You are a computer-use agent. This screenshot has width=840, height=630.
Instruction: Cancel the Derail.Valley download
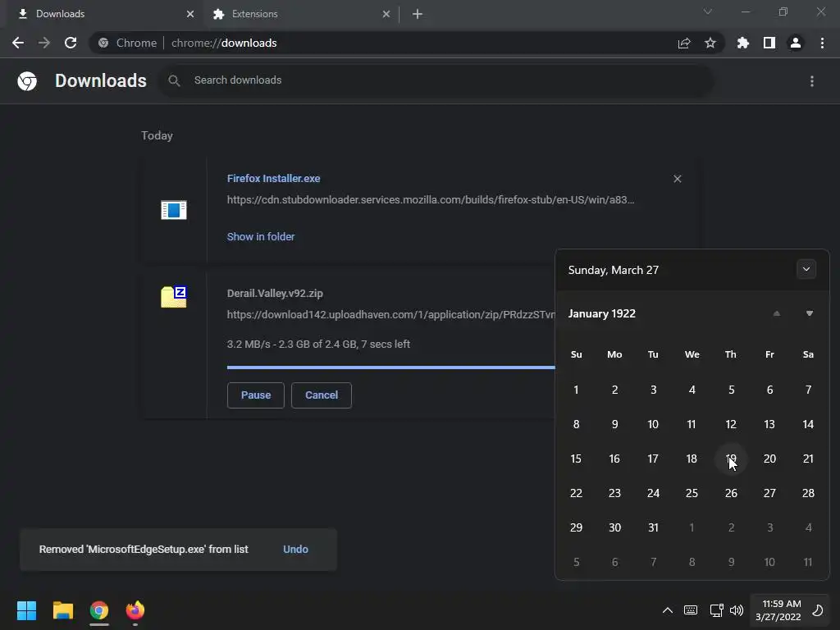[x=322, y=395]
